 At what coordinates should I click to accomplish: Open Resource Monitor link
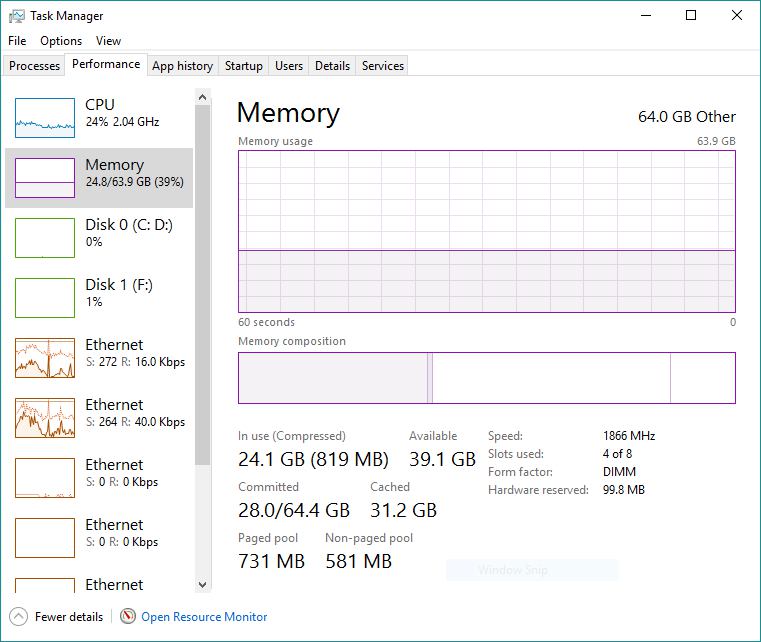pyautogui.click(x=204, y=617)
